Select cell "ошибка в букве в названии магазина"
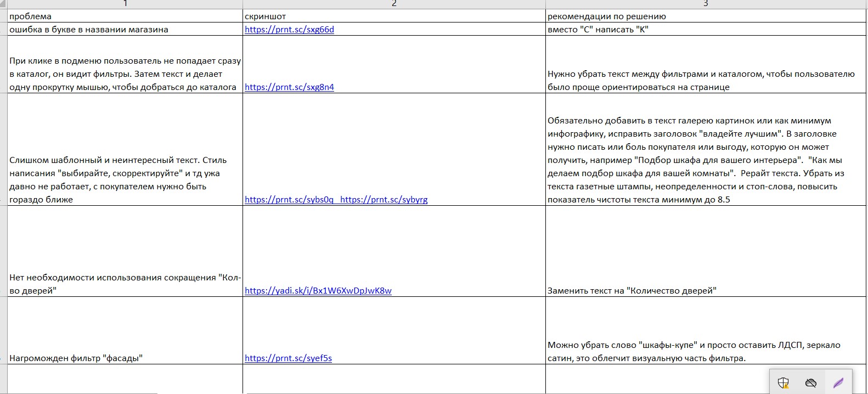This screenshot has width=868, height=394. [x=125, y=29]
